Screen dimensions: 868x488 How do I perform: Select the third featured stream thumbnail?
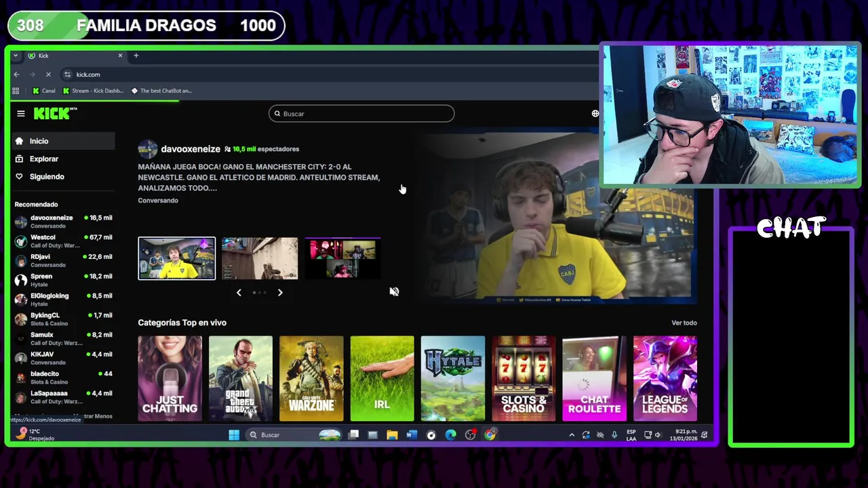coord(342,258)
